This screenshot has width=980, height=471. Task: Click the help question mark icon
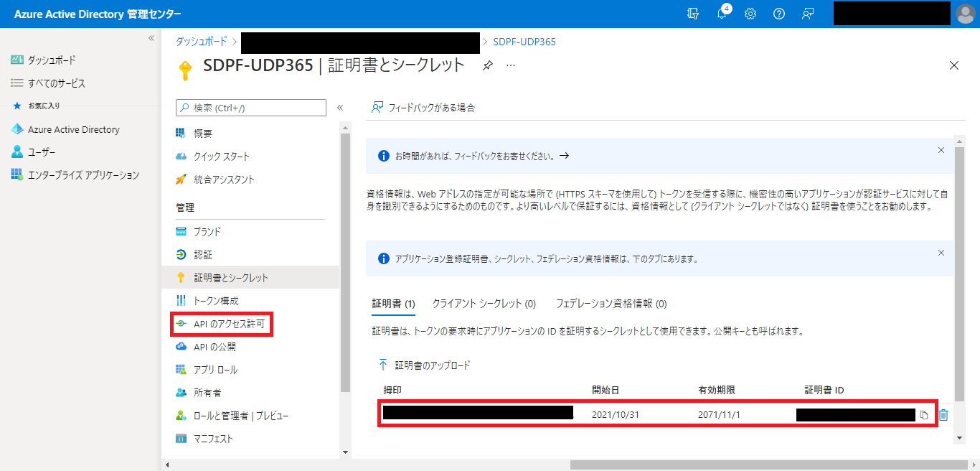tap(779, 14)
